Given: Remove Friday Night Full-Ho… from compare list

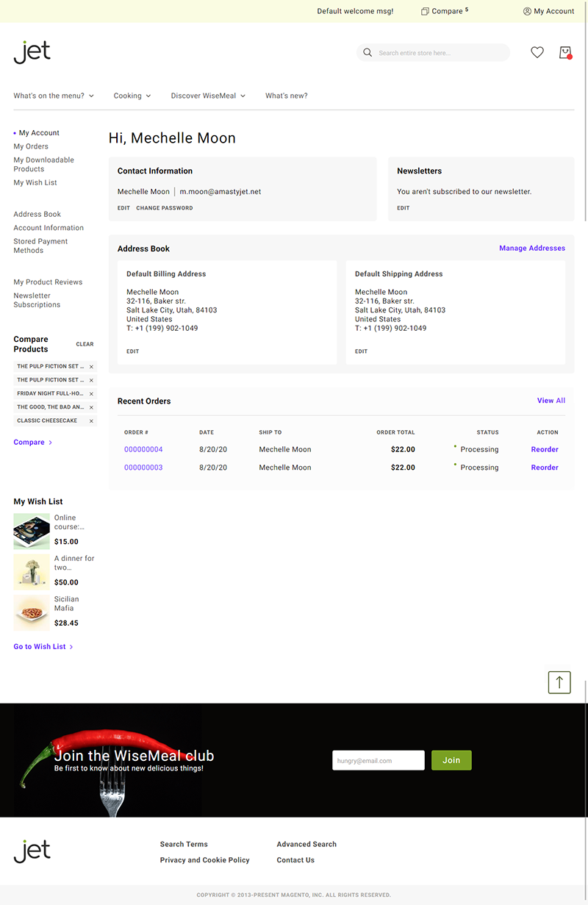Looking at the screenshot, I should tap(91, 394).
